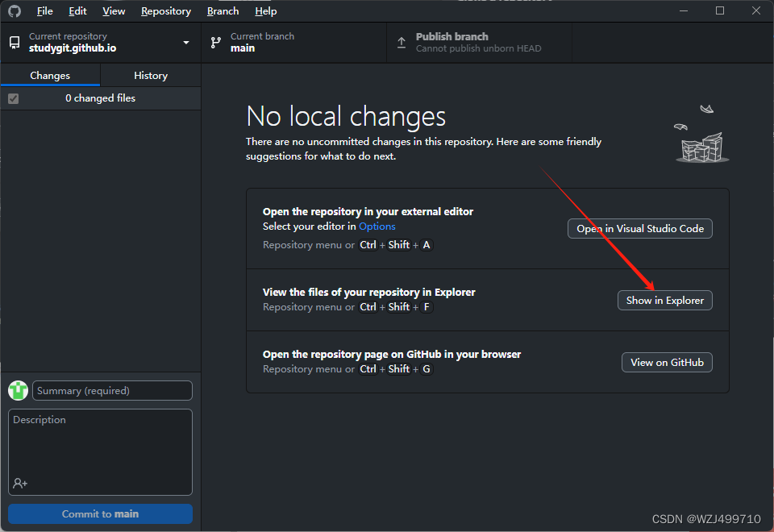Expand the Current repository dropdown arrow

(x=186, y=43)
